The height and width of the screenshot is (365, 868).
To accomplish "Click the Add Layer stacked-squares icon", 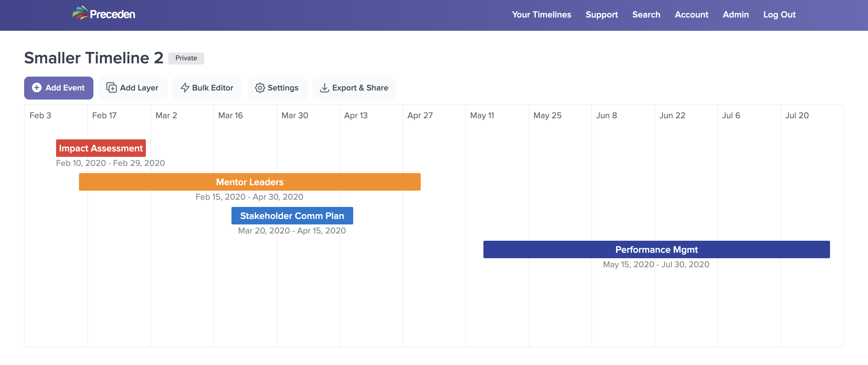I will 111,88.
